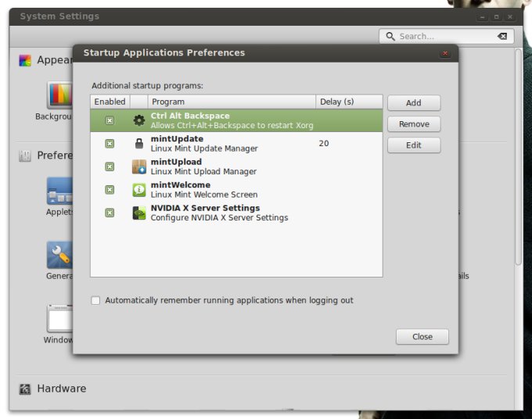Clear the search field with the backspace icon
Screen dimensions: 532x419
[502, 36]
